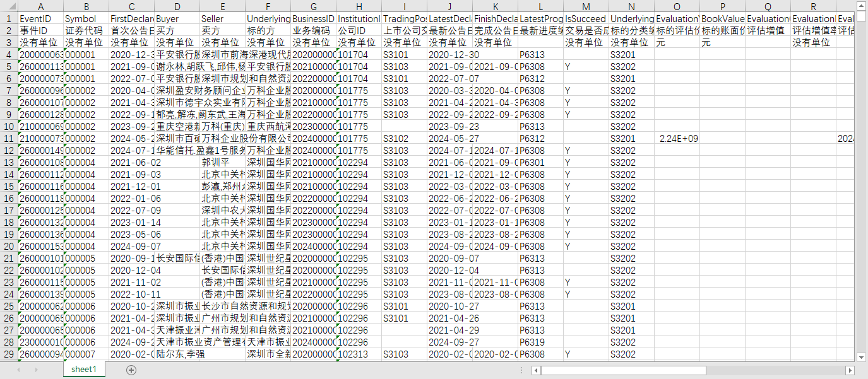This screenshot has height=379, width=868.
Task: Click the 事件ID cell
Action: click(x=40, y=31)
